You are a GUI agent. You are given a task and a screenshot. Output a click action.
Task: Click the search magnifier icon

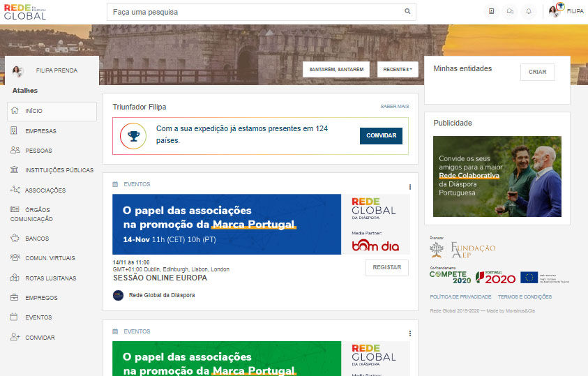pos(407,11)
